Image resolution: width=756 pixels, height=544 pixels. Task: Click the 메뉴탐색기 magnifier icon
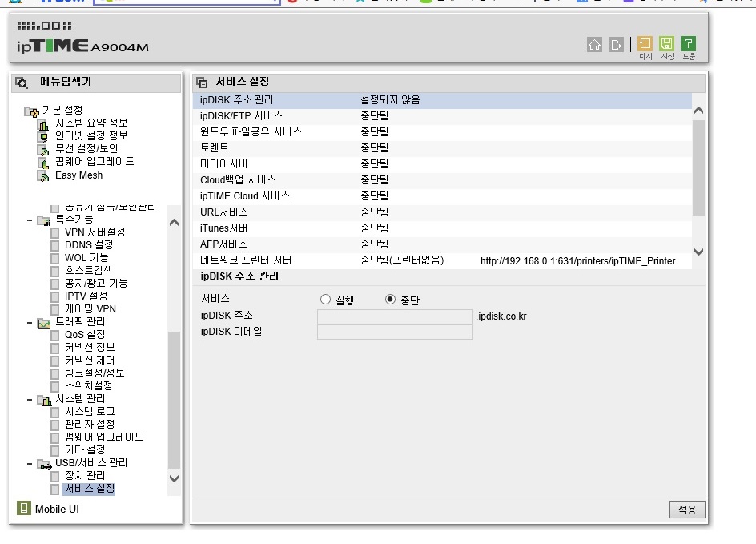[x=22, y=83]
